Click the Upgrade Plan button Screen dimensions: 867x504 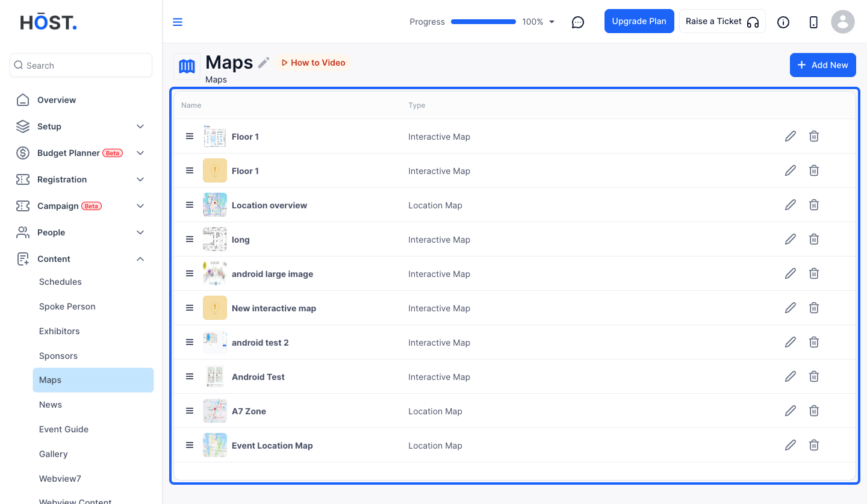639,21
